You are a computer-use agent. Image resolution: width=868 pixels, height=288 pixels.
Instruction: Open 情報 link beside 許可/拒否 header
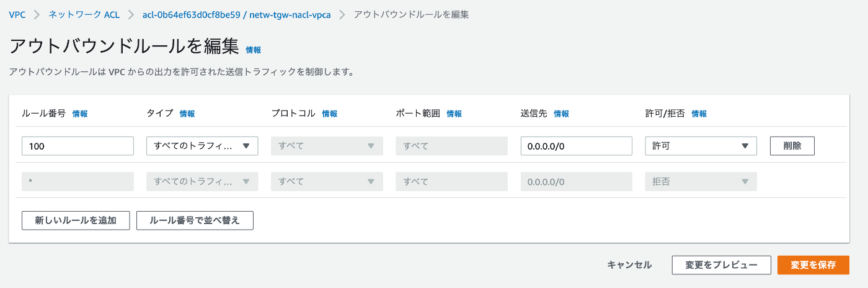699,114
